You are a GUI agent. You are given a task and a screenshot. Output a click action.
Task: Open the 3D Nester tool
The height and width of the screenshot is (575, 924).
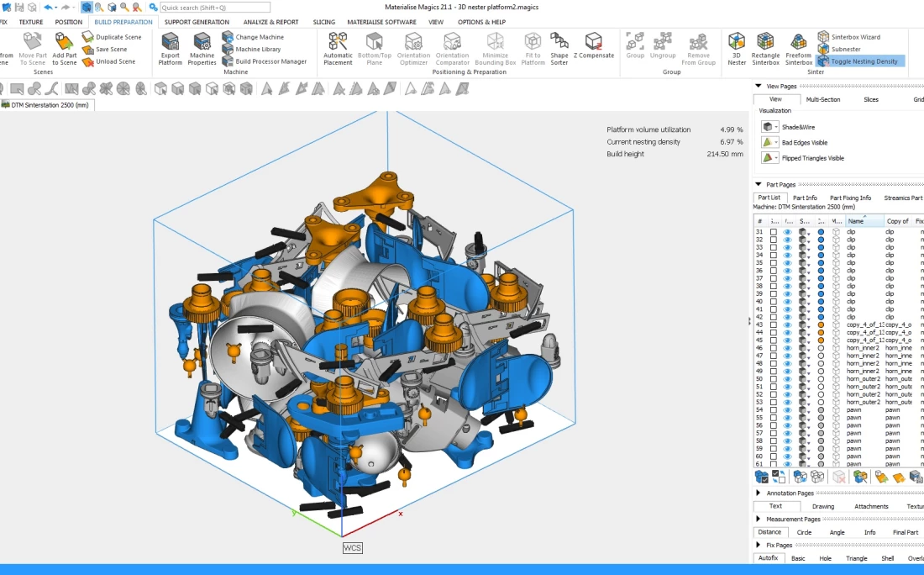pos(737,47)
